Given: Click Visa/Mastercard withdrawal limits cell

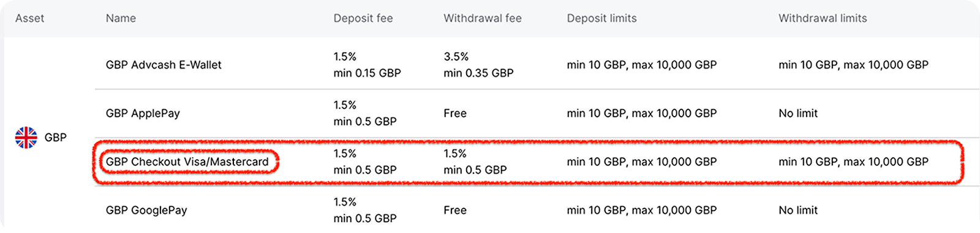Looking at the screenshot, I should [x=853, y=161].
